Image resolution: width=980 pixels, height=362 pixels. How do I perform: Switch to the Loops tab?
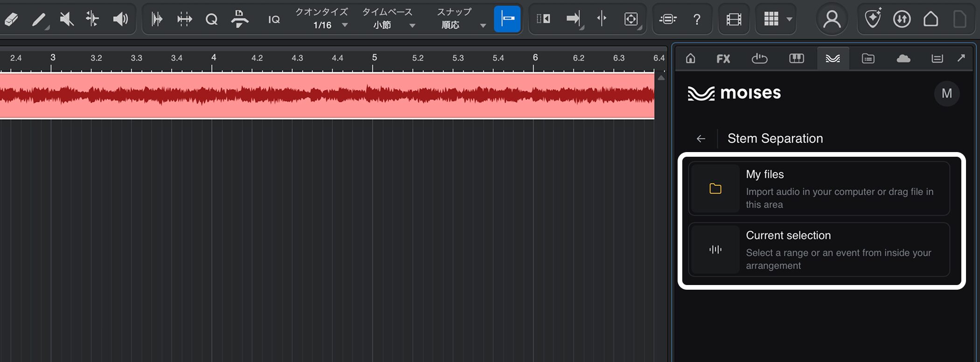[x=759, y=58]
